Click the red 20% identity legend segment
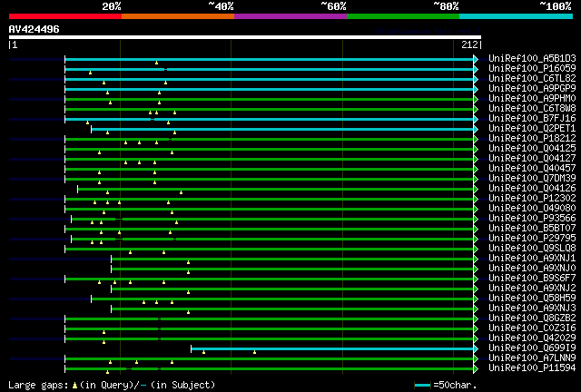581x392 pixels. click(x=65, y=16)
